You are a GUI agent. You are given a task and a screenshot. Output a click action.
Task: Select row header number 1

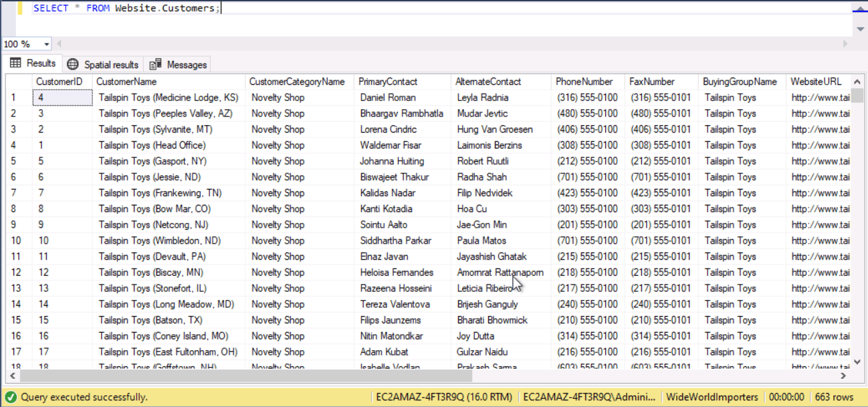pos(19,98)
